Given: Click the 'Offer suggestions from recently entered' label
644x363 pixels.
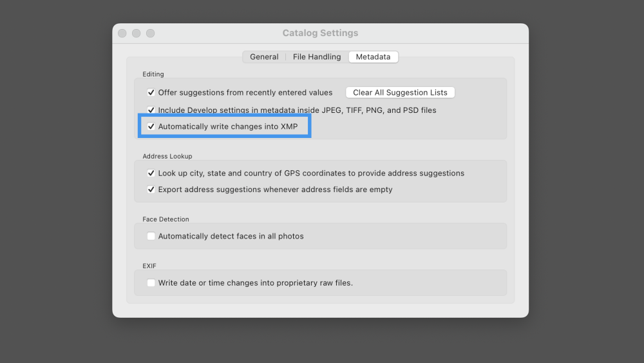Looking at the screenshot, I should [x=245, y=92].
